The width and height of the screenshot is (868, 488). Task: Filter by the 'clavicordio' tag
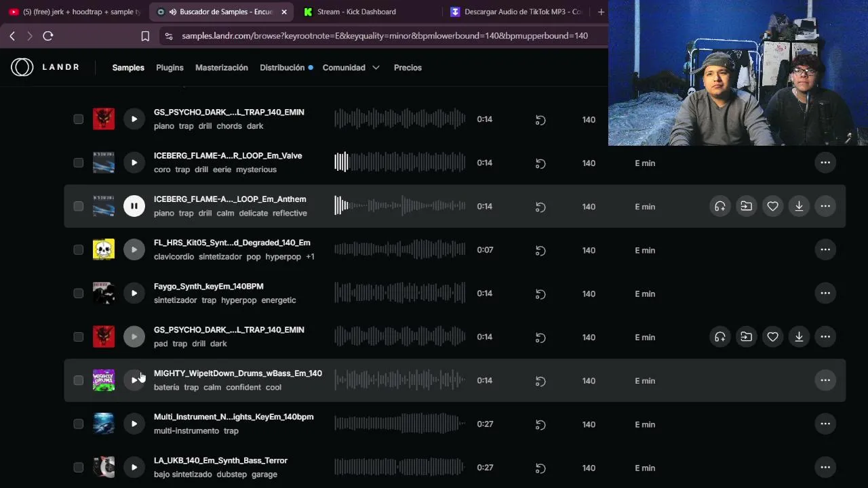point(174,257)
